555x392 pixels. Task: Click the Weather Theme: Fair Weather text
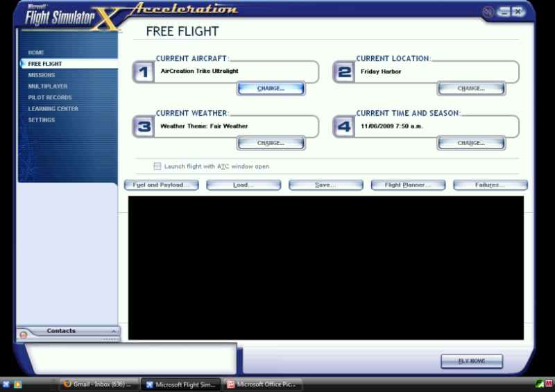[204, 126]
